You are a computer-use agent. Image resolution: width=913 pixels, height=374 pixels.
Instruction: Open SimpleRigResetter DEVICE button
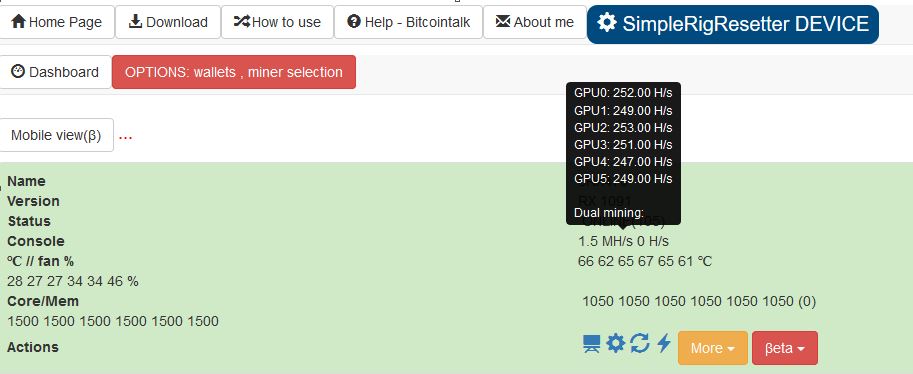tap(732, 24)
